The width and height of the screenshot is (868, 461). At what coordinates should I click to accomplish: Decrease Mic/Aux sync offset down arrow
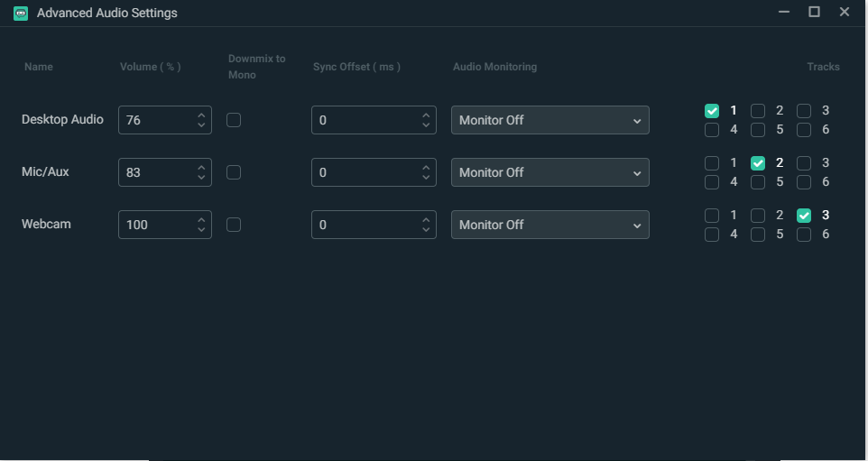click(x=426, y=178)
